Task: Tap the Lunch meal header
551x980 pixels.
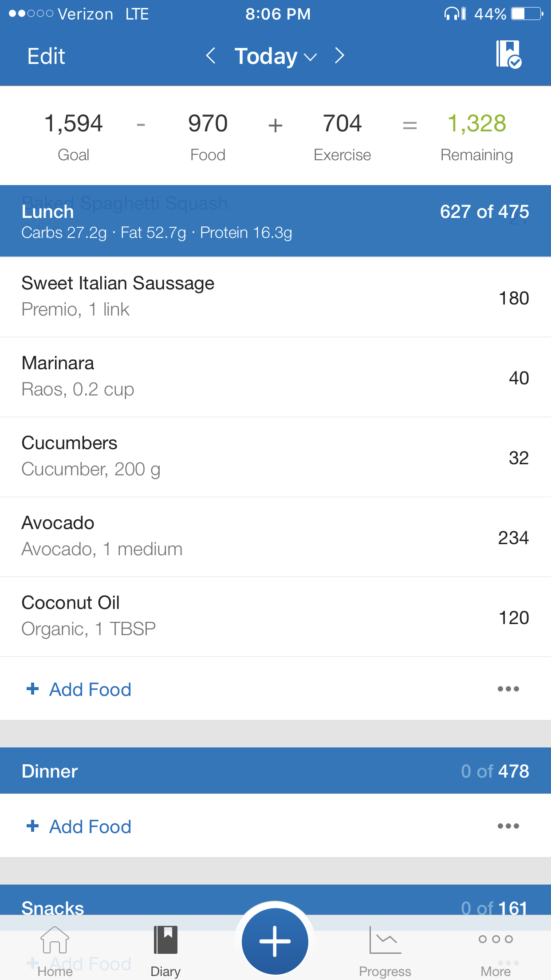Action: click(275, 221)
